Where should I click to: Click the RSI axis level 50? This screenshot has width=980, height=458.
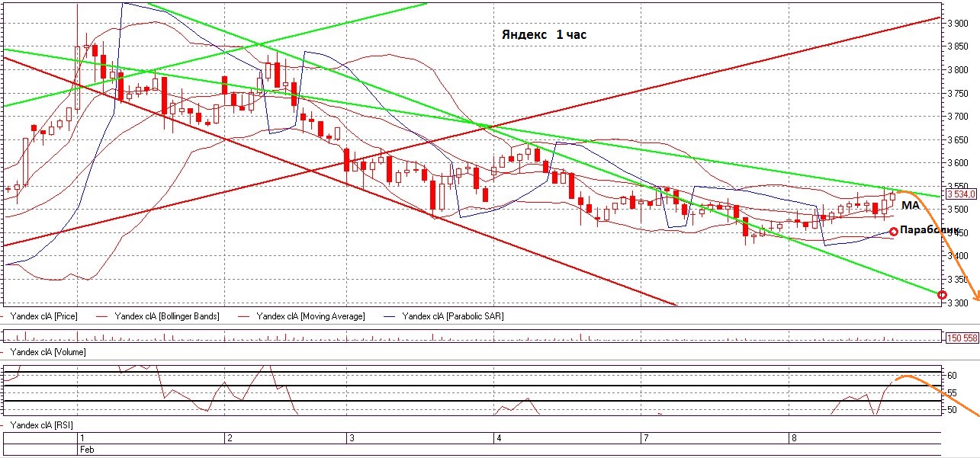[952, 410]
